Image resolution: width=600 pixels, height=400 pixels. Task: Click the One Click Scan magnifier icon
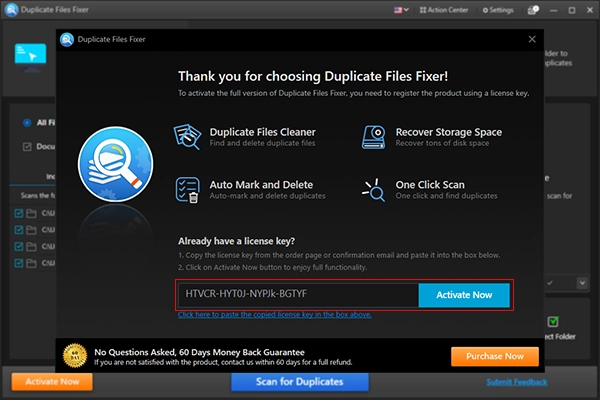pyautogui.click(x=373, y=190)
